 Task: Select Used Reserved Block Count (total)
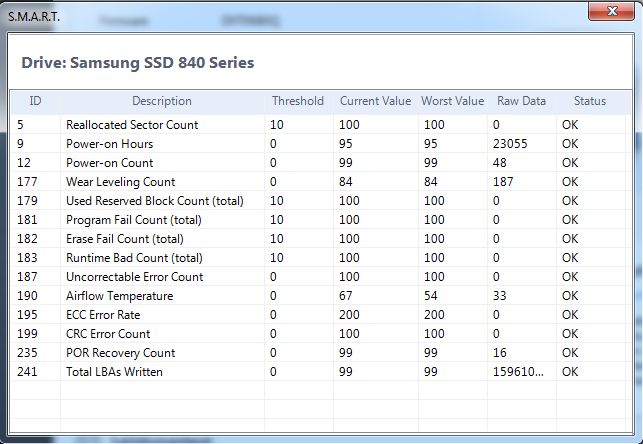pyautogui.click(x=321, y=200)
